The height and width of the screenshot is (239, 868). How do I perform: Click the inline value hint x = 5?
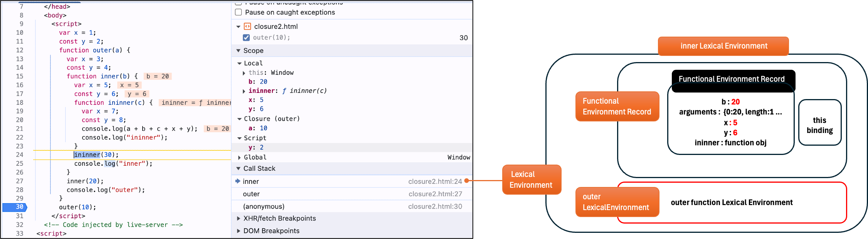click(129, 85)
